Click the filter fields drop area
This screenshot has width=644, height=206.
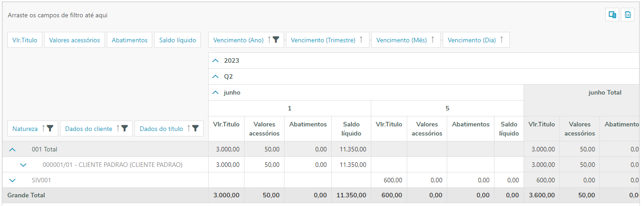click(x=273, y=15)
